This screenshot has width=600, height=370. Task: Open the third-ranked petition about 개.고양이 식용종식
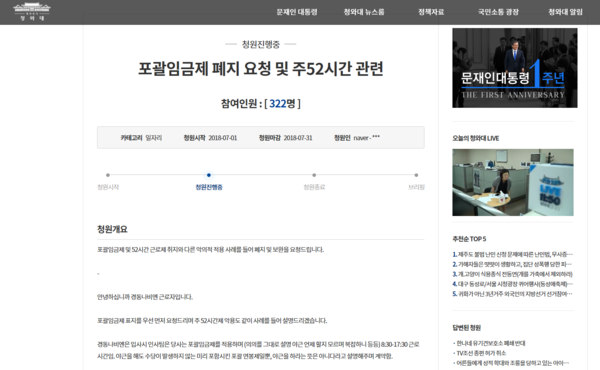(x=512, y=274)
